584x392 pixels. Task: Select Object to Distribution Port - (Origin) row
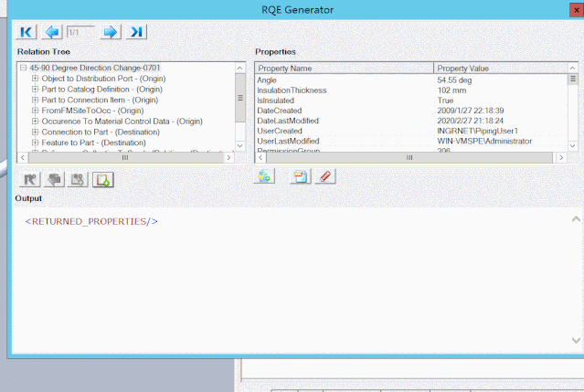click(x=103, y=79)
